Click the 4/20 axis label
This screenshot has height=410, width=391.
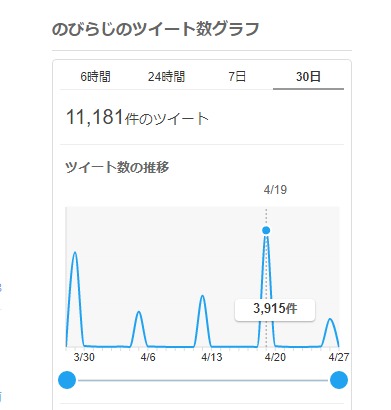pos(275,357)
